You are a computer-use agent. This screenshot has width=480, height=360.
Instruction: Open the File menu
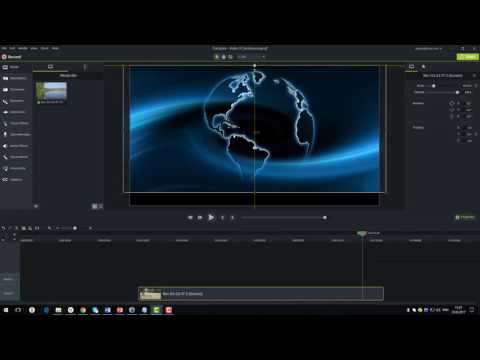pyautogui.click(x=4, y=48)
